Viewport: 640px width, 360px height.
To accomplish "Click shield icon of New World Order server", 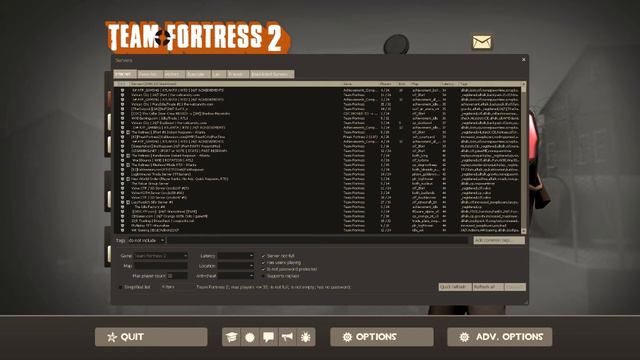I will (x=122, y=179).
